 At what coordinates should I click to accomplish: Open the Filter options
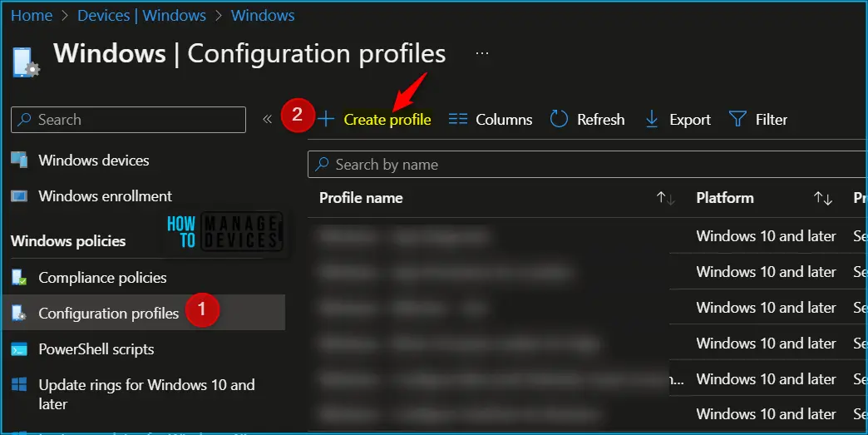[x=771, y=120]
